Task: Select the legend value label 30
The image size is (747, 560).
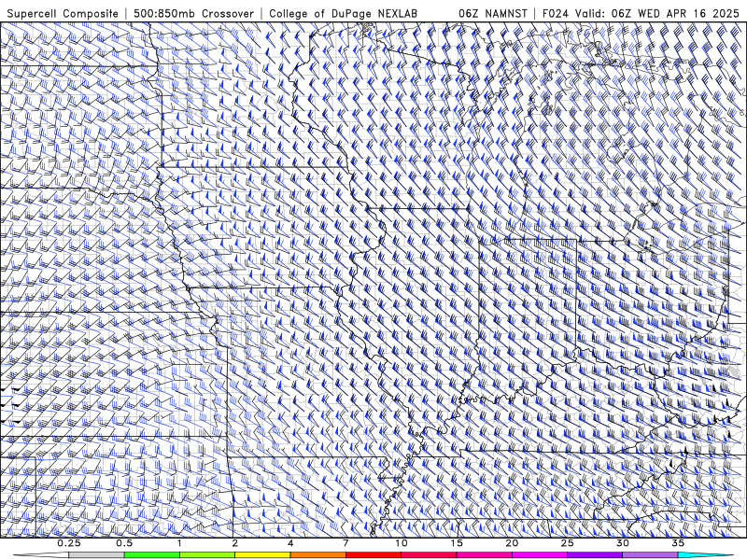Action: (x=622, y=543)
